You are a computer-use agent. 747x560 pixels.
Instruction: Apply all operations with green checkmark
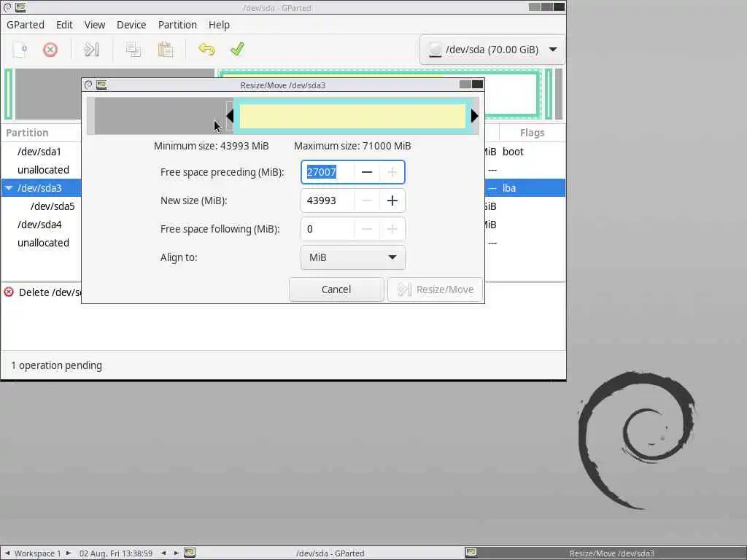237,50
